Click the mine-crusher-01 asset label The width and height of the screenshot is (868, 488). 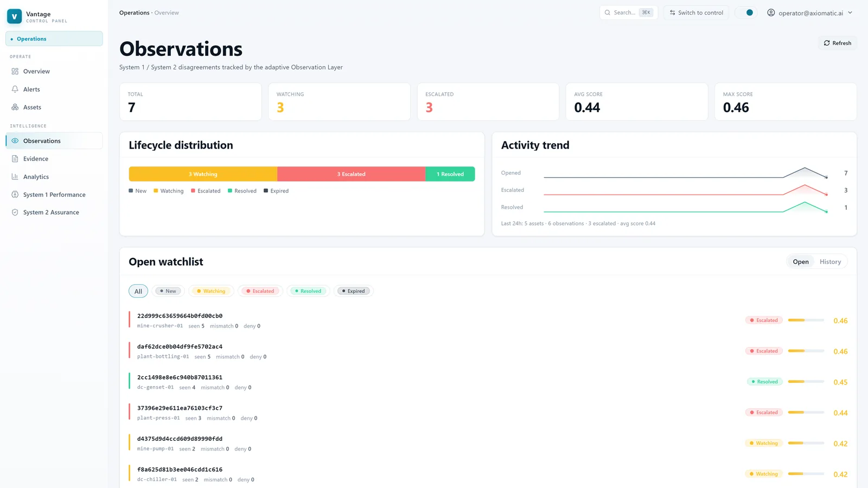coord(160,326)
